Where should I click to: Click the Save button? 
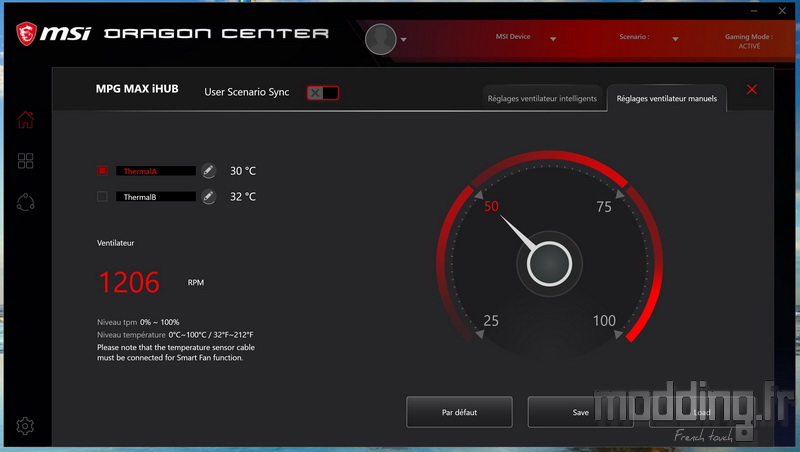(581, 412)
